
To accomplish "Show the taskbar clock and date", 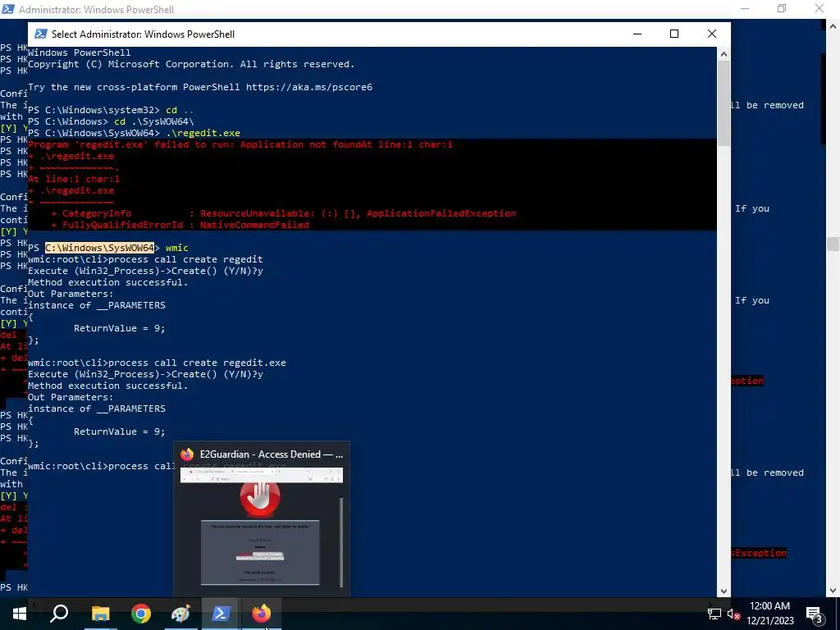I will point(769,614).
